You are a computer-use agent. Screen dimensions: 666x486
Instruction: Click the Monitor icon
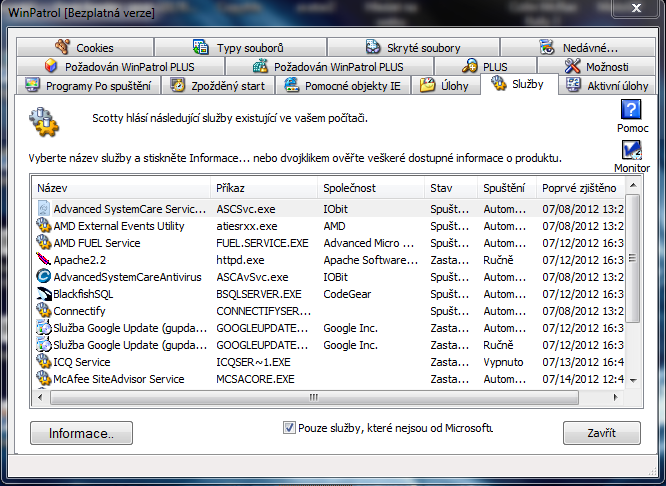[632, 150]
